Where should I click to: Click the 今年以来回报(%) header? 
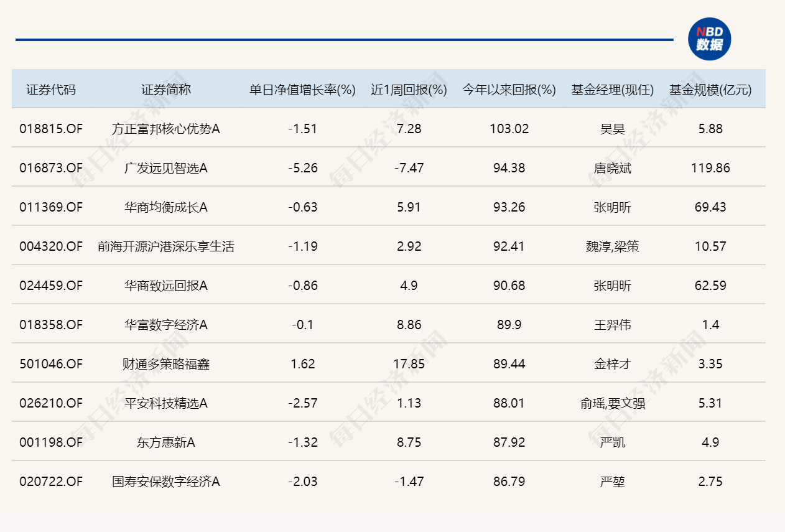coord(509,90)
